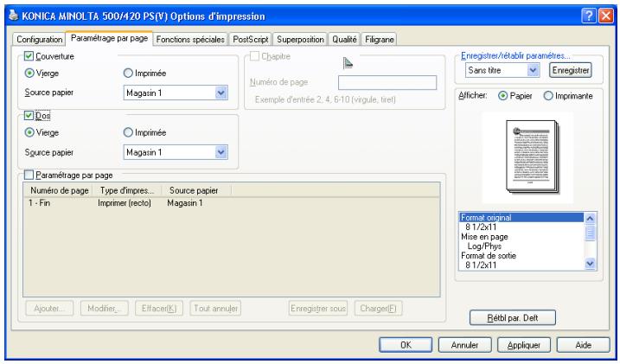The height and width of the screenshot is (364, 620).
Task: Toggle the disabled Chapitre checkbox
Action: click(254, 56)
